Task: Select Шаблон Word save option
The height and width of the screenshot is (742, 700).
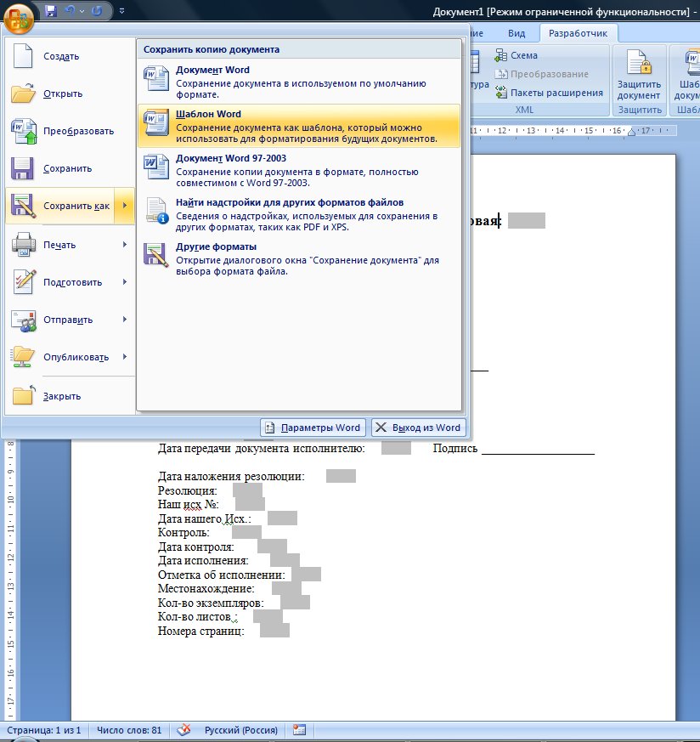Action: pos(299,126)
